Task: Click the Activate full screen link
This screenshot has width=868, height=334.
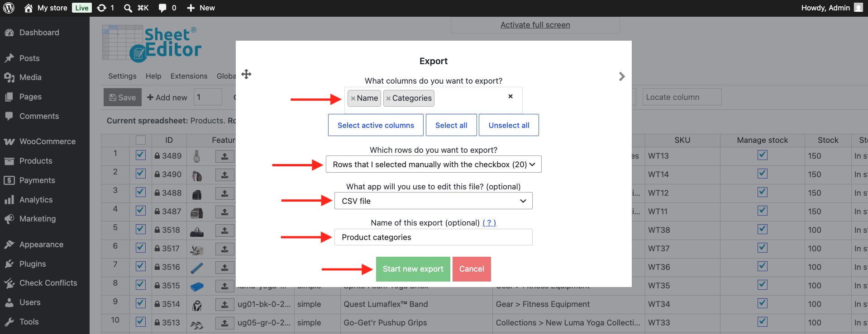Action: (x=535, y=25)
